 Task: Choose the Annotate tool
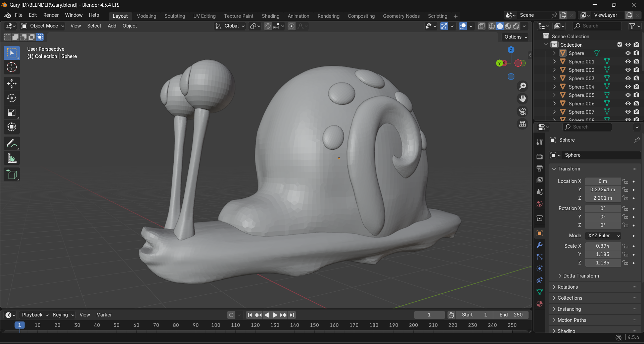(x=12, y=144)
